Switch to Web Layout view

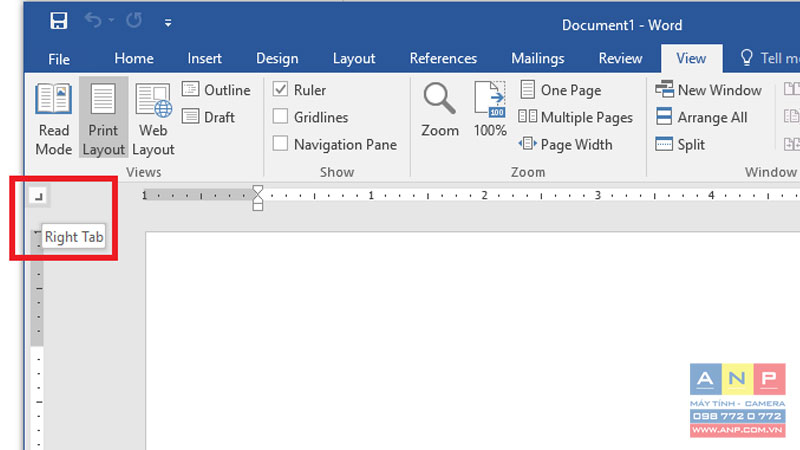point(153,118)
